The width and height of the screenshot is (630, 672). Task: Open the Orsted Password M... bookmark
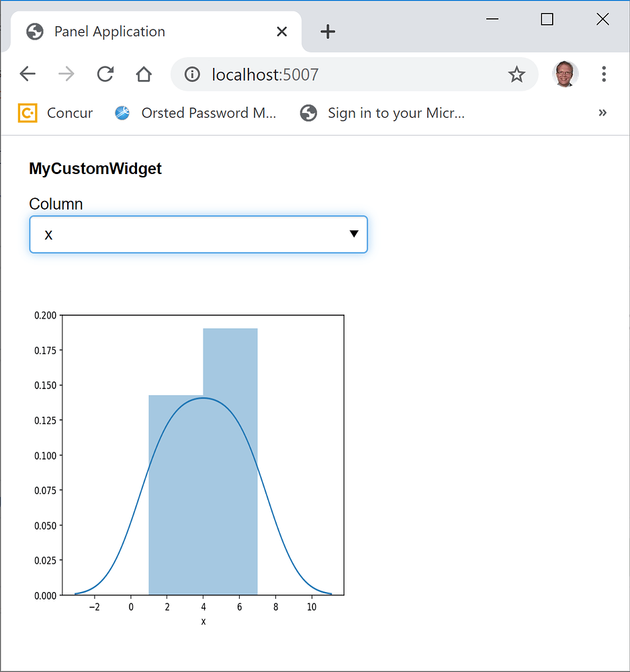[x=195, y=113]
